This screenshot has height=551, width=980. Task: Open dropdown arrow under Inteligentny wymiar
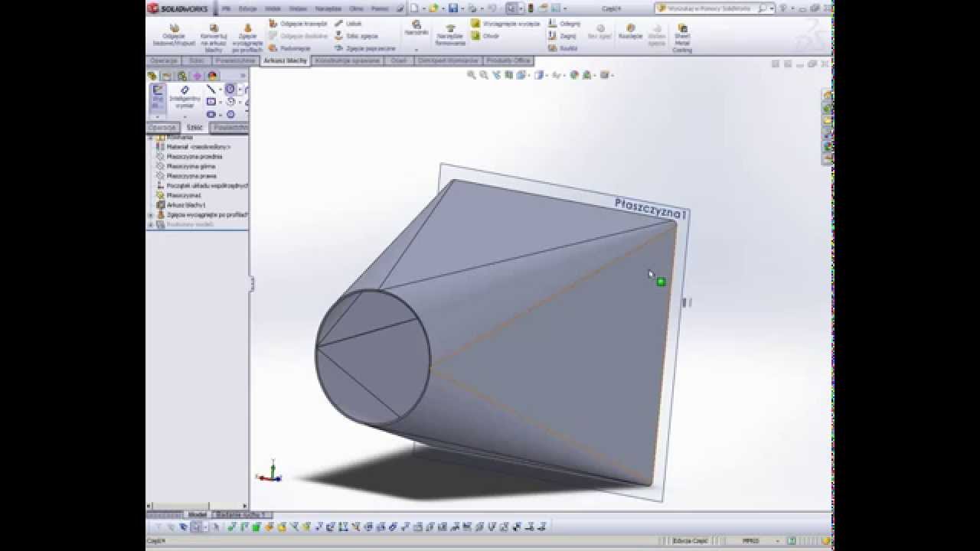coord(185,116)
